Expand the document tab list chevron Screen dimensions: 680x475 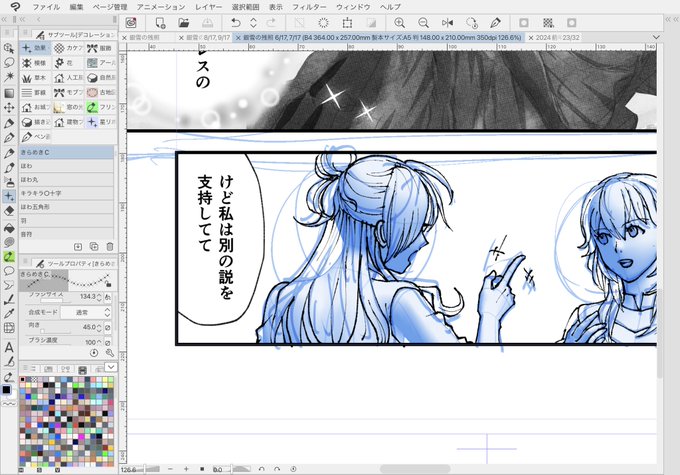[656, 38]
